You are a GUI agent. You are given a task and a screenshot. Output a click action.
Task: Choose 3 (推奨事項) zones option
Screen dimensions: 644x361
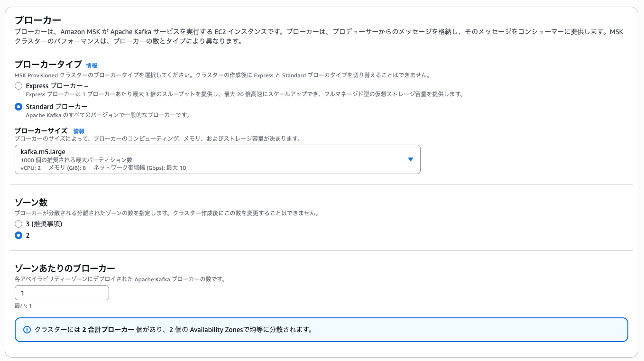click(18, 223)
